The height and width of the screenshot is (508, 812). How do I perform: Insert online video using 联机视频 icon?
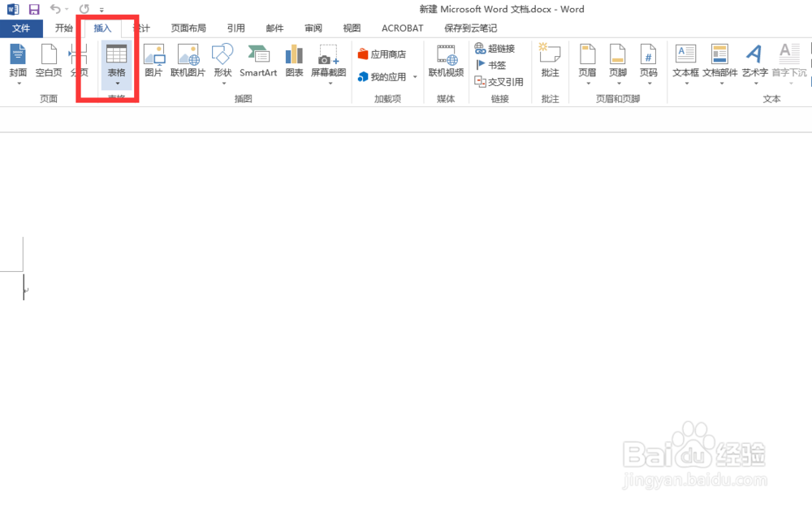coord(446,61)
